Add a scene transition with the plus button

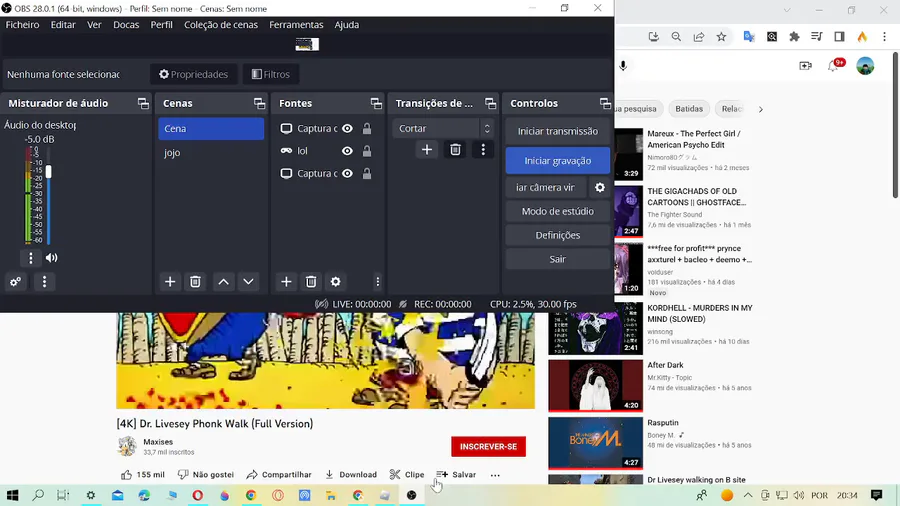point(426,150)
